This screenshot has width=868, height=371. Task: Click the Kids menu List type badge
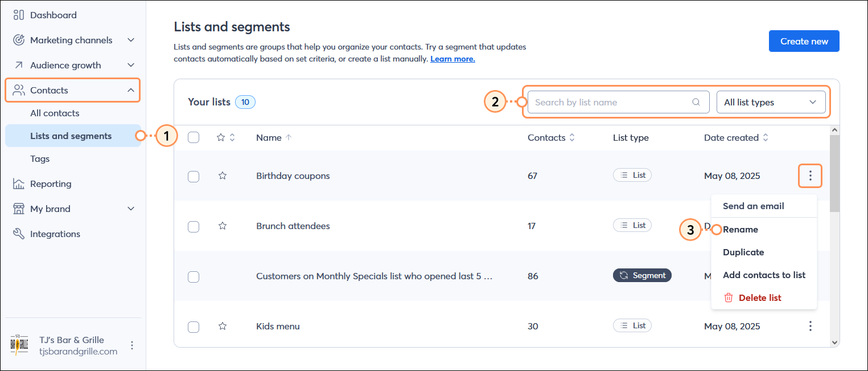pos(632,325)
